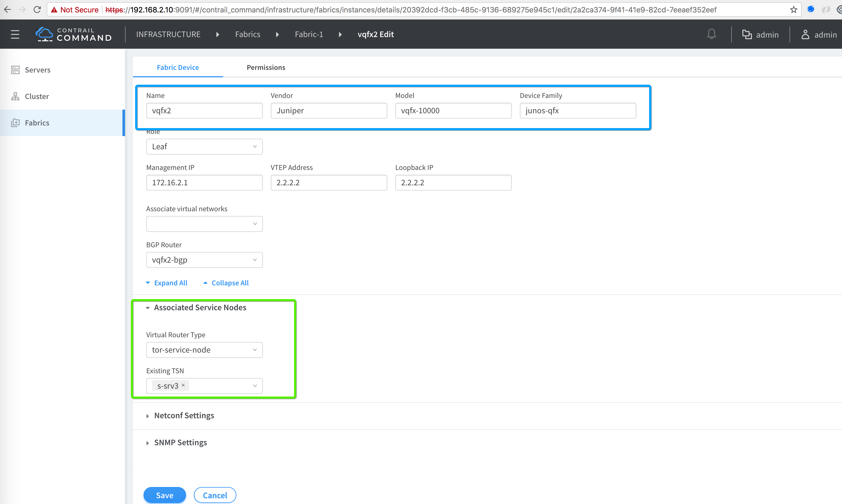Viewport: 842px width, 504px height.
Task: Click Collapse All link
Action: pos(230,283)
